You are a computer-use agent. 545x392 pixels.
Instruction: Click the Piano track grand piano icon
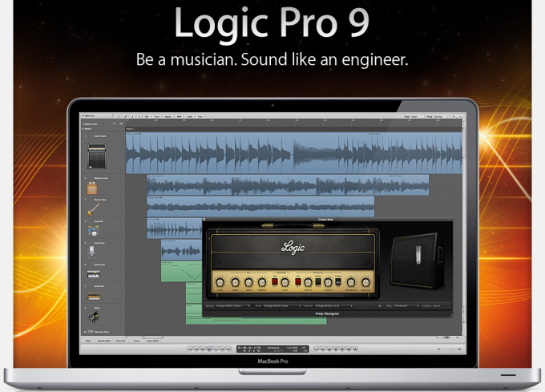94,317
